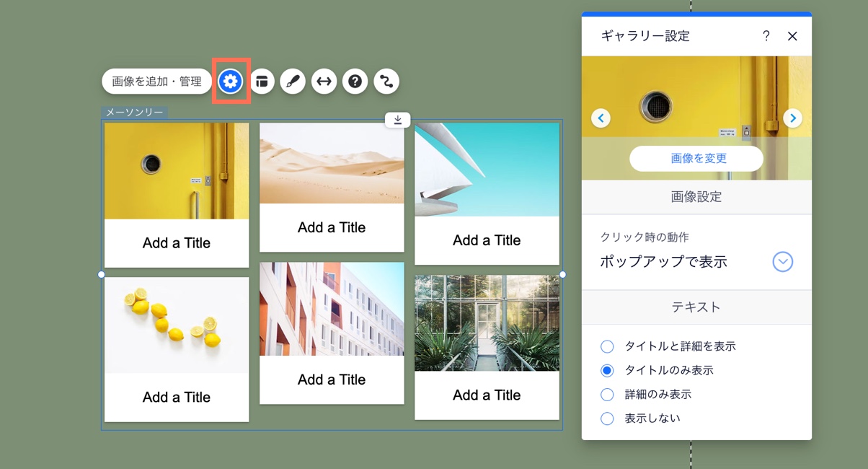Open the design paintbrush icon

point(293,82)
